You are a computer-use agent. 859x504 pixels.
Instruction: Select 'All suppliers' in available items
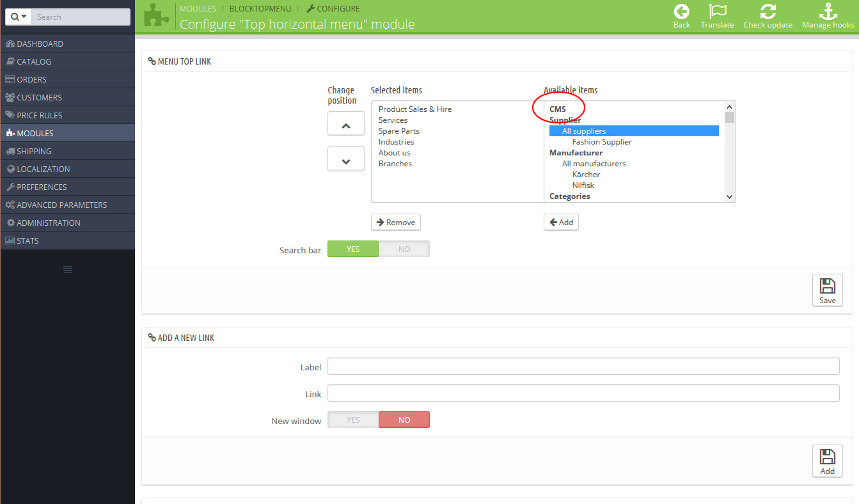pyautogui.click(x=634, y=130)
